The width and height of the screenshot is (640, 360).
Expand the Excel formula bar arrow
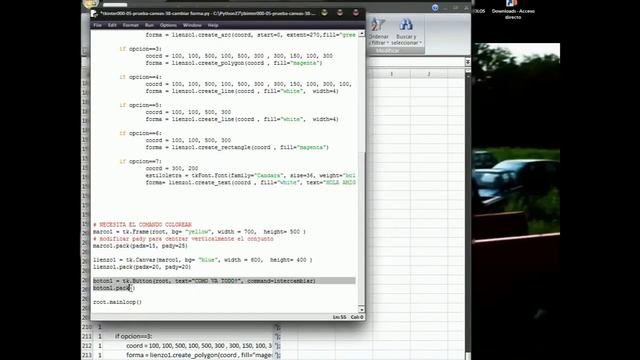(467, 62)
